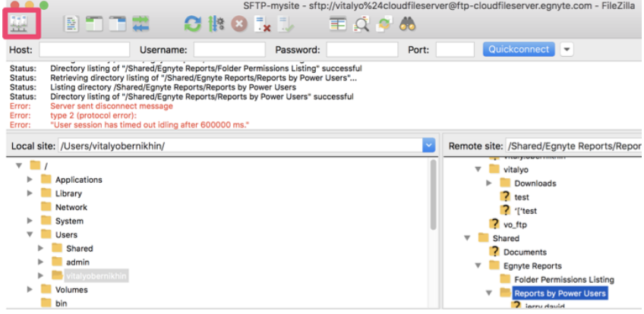Expand the local Library folder
Viewport: 644px width, 314px height.
(30, 193)
